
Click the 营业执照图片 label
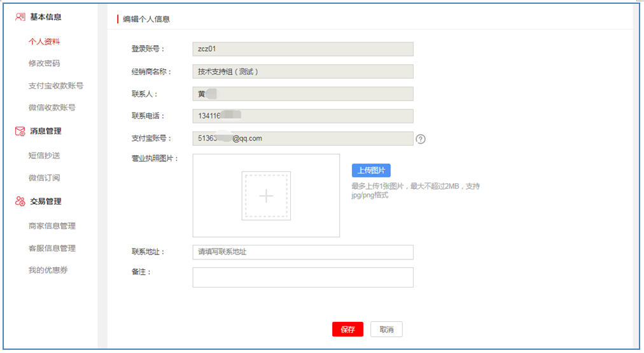155,158
